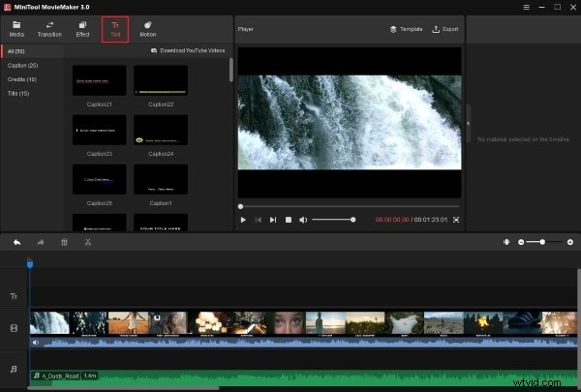Select the Text tab

(x=115, y=29)
